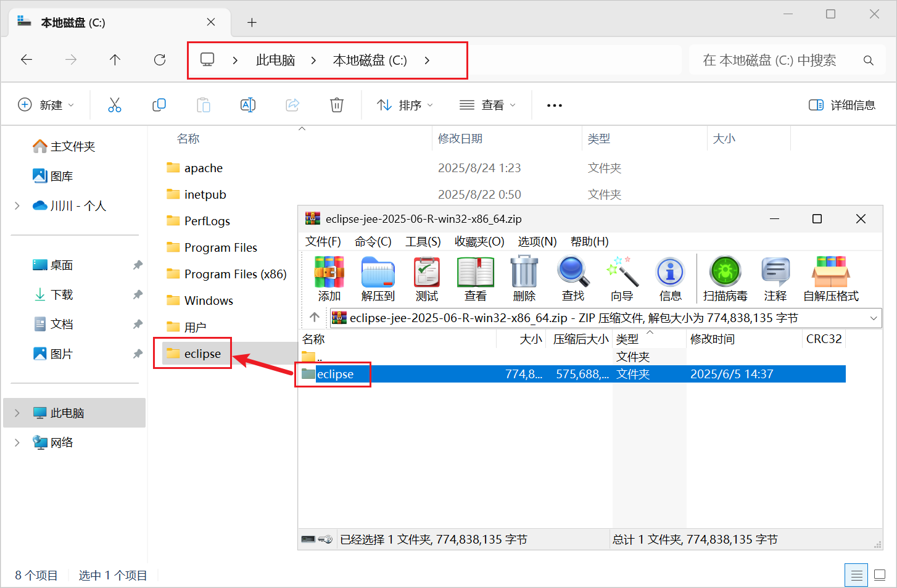The width and height of the screenshot is (897, 588).
Task: Click the chevron after 此电脑 in address bar
Action: pos(313,60)
